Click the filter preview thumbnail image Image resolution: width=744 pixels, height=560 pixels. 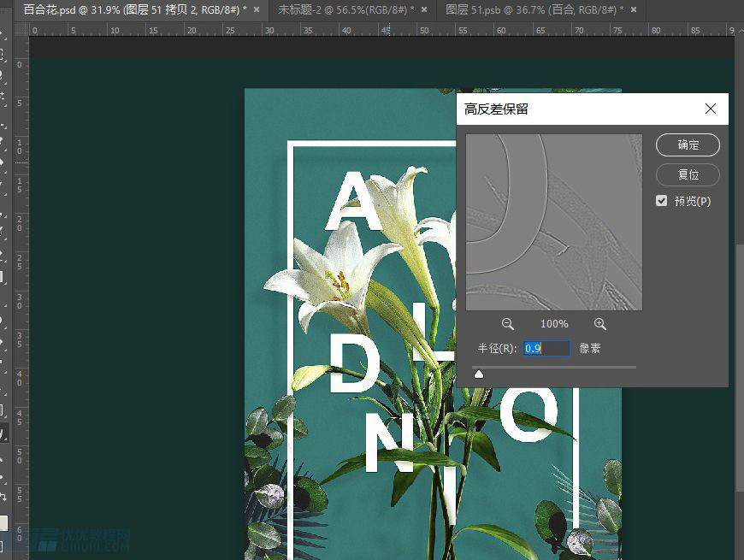553,222
